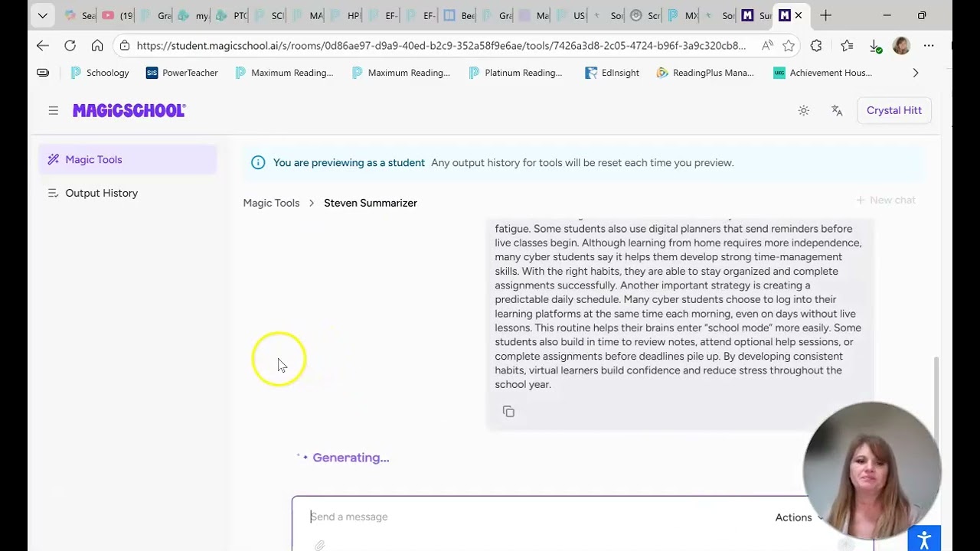Open the Schoology bookmark
Image resolution: width=980 pixels, height=551 pixels.
click(100, 73)
